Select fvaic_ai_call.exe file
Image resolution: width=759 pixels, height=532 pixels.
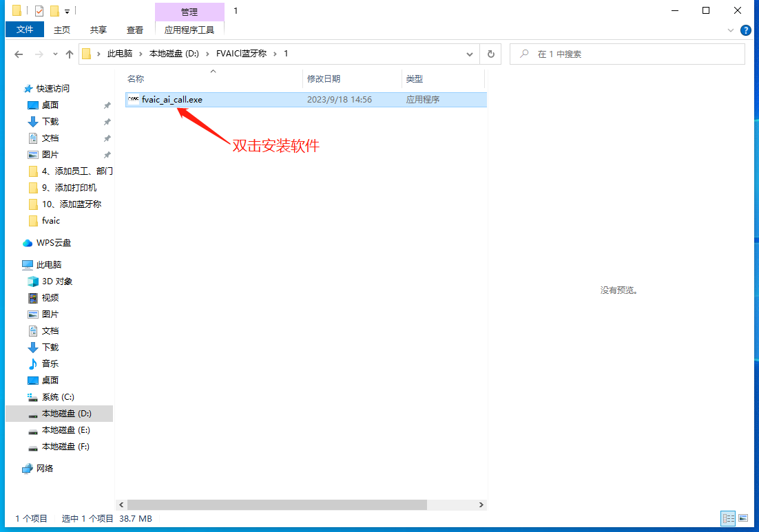pyautogui.click(x=171, y=100)
